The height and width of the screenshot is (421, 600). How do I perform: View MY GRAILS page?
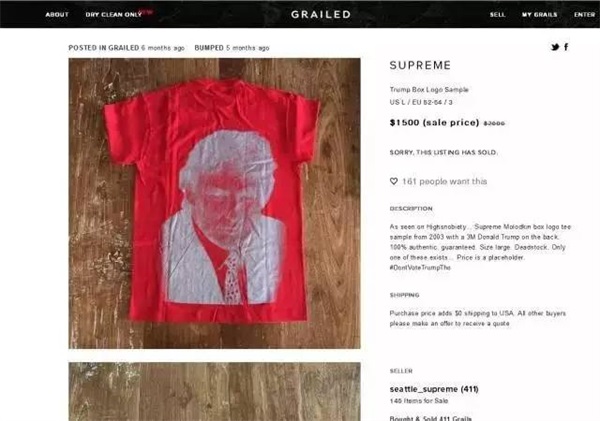540,15
